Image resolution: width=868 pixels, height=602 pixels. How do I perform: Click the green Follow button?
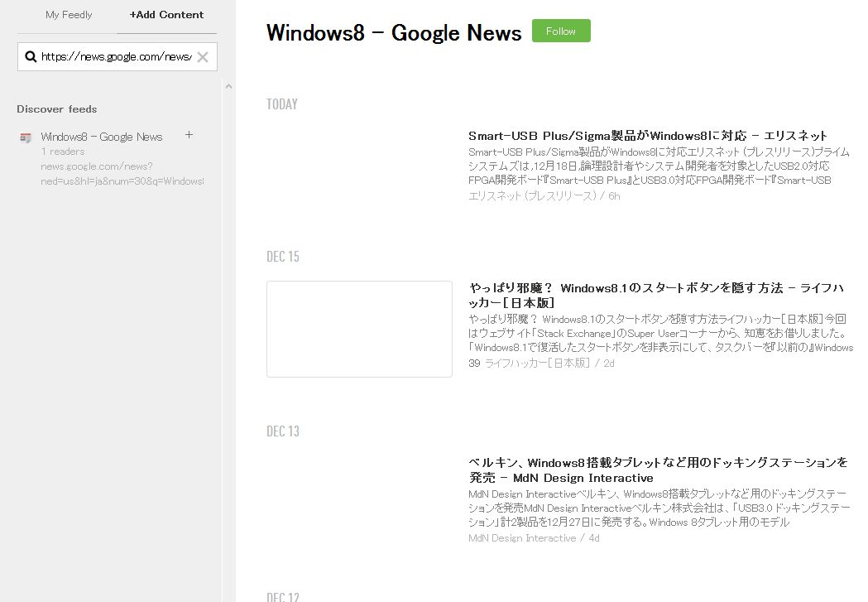tap(561, 31)
